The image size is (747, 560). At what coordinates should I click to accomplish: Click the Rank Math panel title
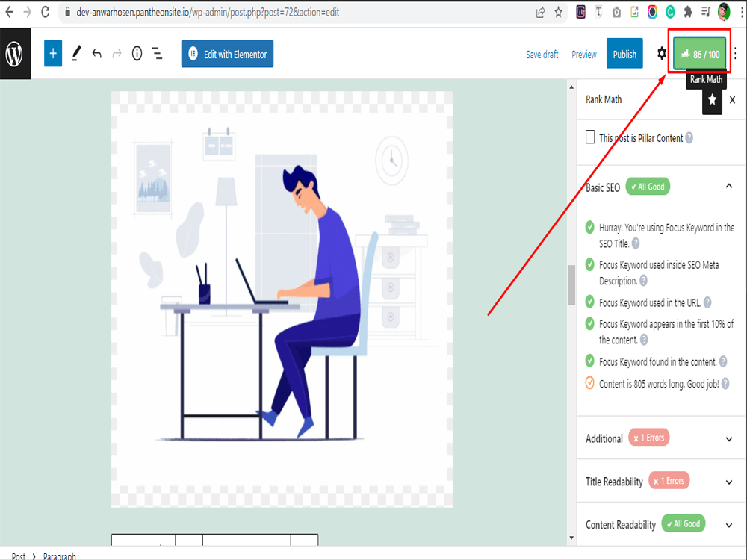click(x=604, y=99)
